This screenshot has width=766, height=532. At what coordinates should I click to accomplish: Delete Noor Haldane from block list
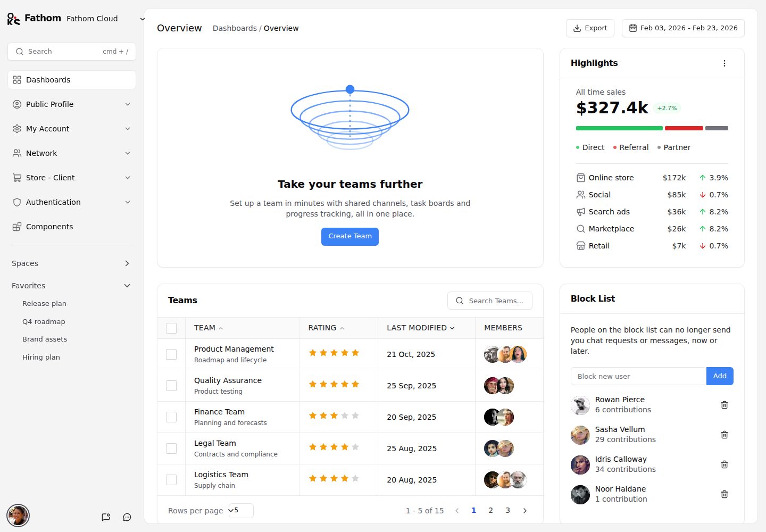pyautogui.click(x=724, y=494)
